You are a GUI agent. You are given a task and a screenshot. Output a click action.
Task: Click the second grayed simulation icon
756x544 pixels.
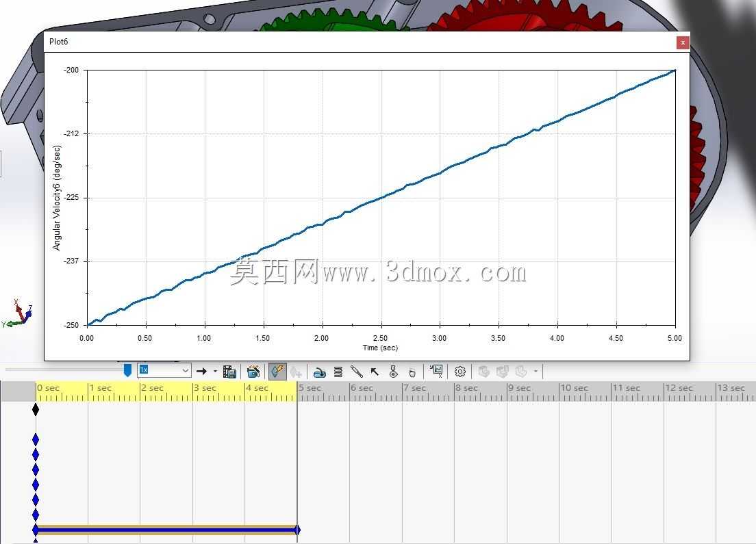503,372
